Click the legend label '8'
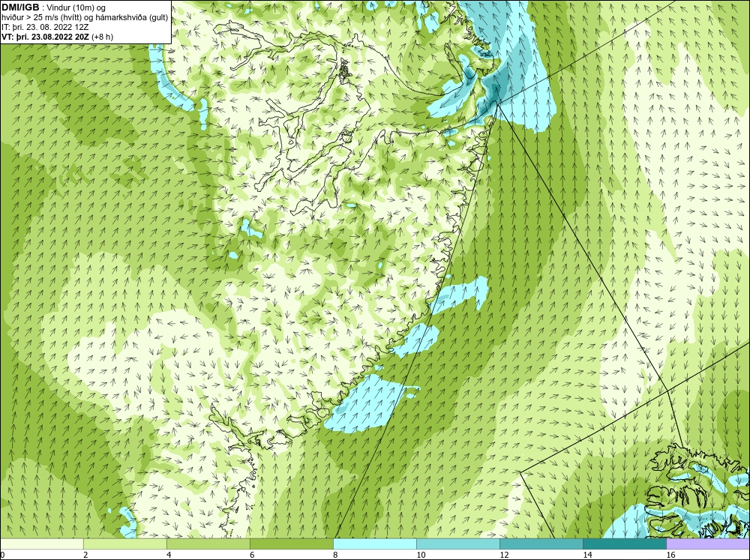Image resolution: width=750 pixels, height=560 pixels. (x=335, y=555)
